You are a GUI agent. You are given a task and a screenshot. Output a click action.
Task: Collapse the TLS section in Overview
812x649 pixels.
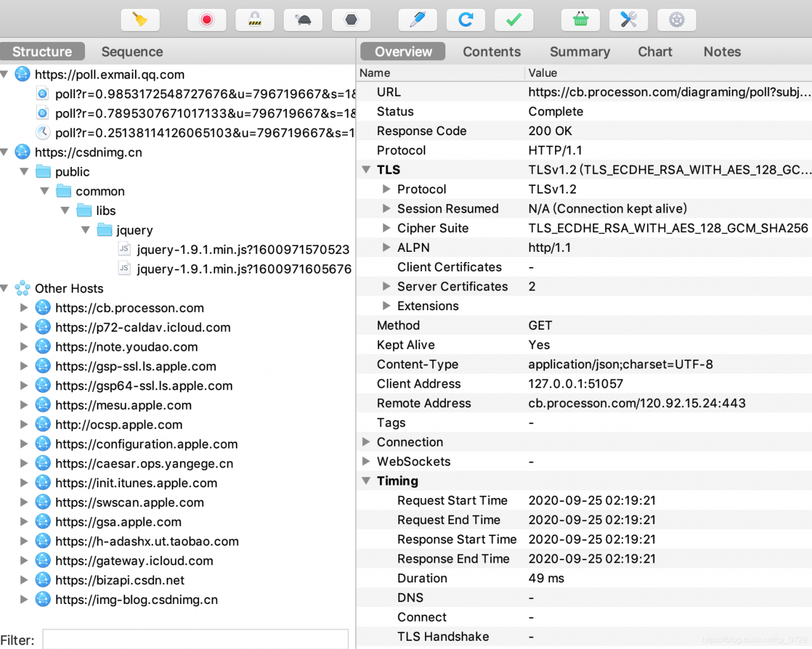[x=366, y=170]
